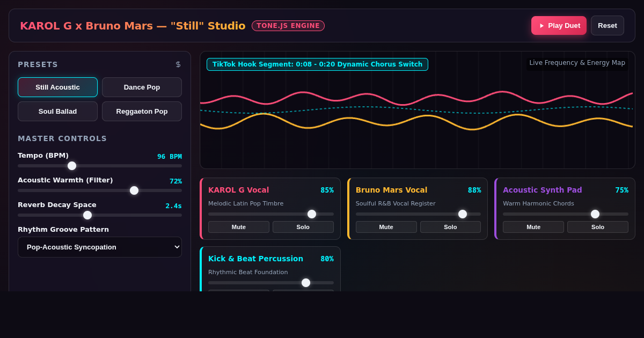
Task: Click the 88% Bruno Mars Vocal level
Action: [x=474, y=190]
